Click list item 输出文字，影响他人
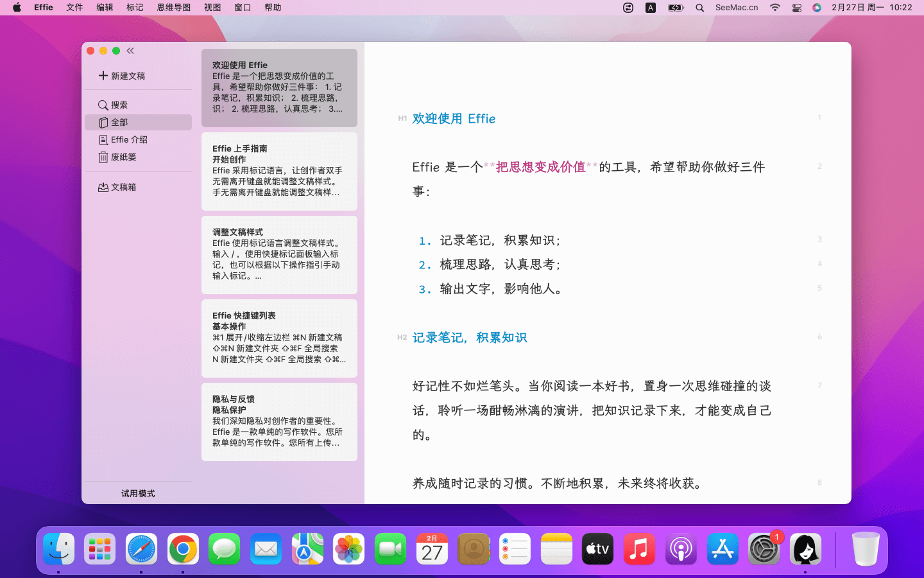924x578 pixels. pos(501,289)
